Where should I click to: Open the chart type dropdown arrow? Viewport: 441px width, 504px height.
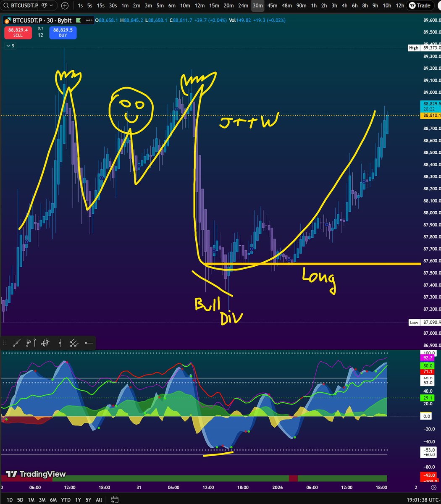point(51,6)
